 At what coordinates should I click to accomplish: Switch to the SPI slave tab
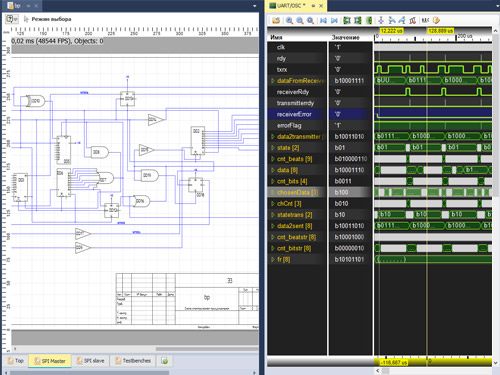(91, 361)
